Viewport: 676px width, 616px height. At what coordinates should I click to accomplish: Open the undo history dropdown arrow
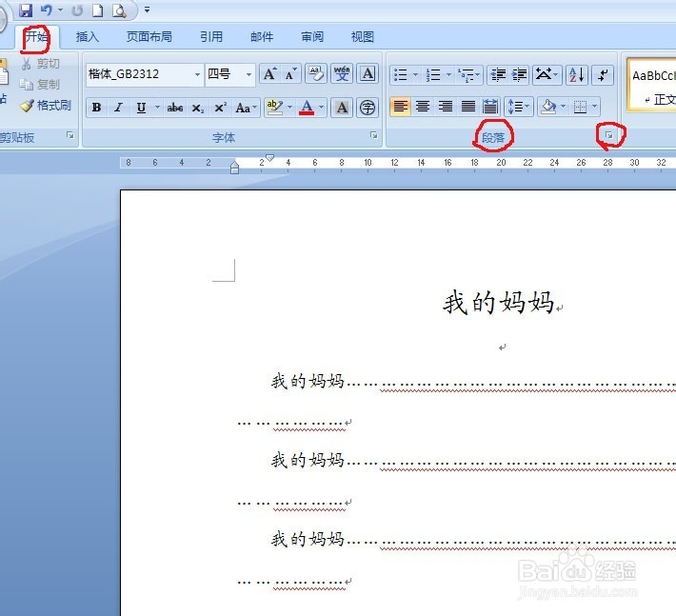pos(60,10)
